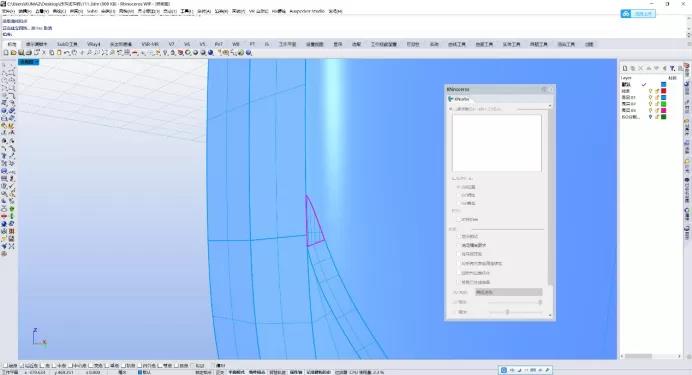Click the lock icon of the magenta layer
The image size is (692, 375).
click(657, 110)
